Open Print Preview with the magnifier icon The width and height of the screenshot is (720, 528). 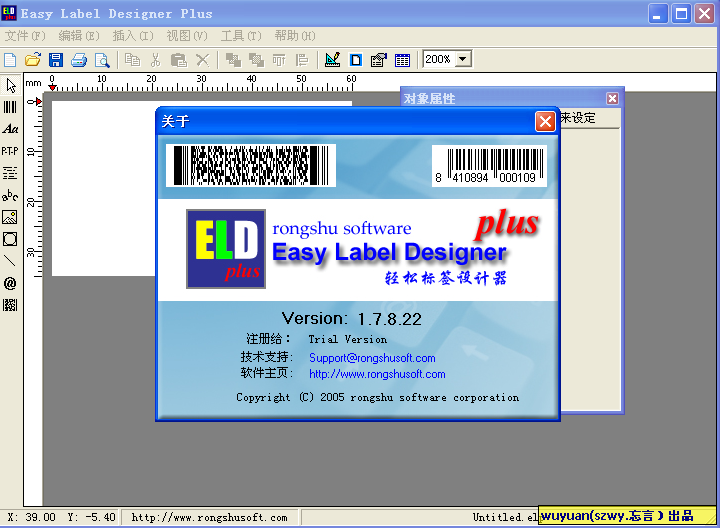[102, 60]
